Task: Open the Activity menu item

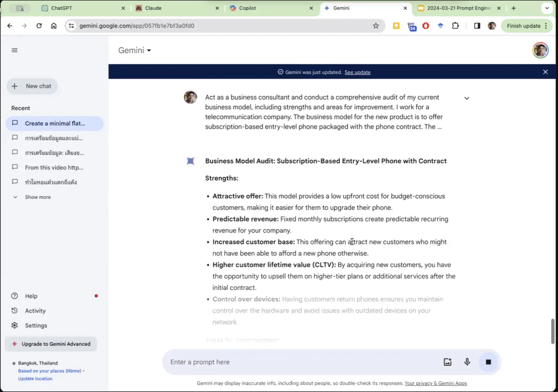Action: point(36,310)
